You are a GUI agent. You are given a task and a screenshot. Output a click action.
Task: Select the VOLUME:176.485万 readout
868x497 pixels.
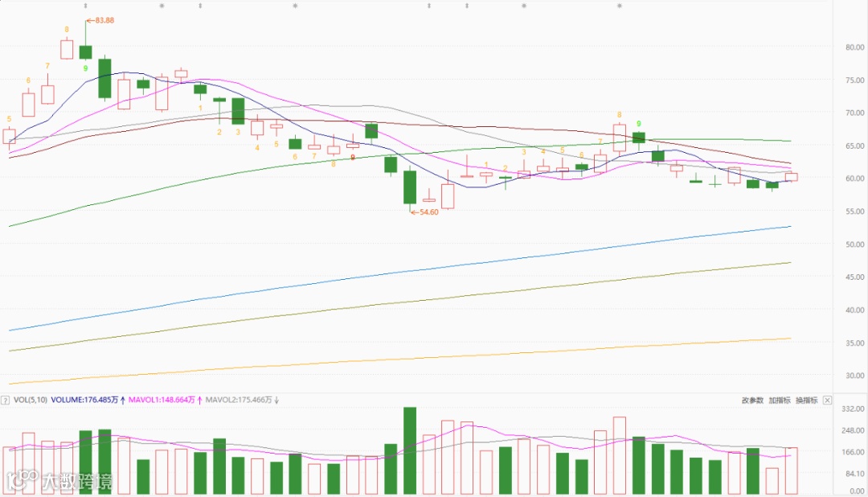84,400
